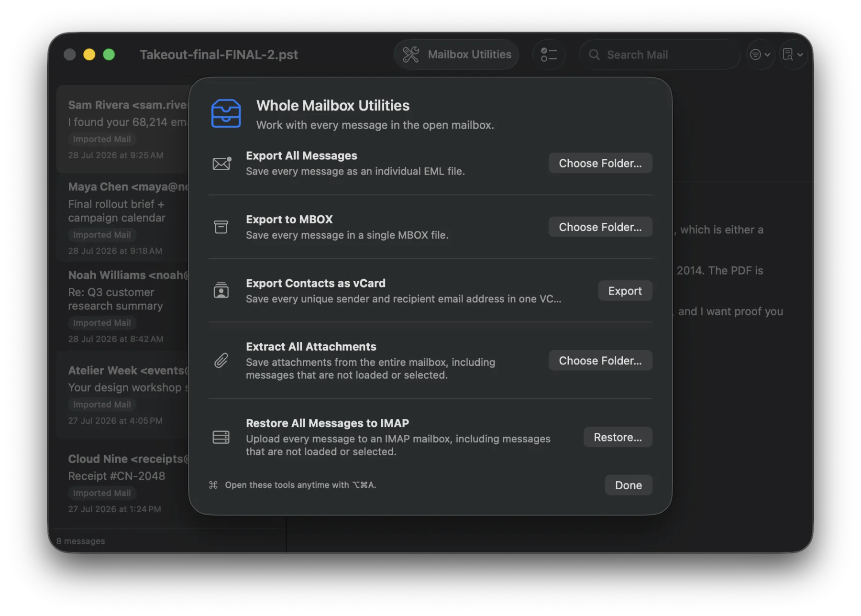Select the Cloud Nine receipt message
Screen dimensions: 861x616
coord(123,483)
